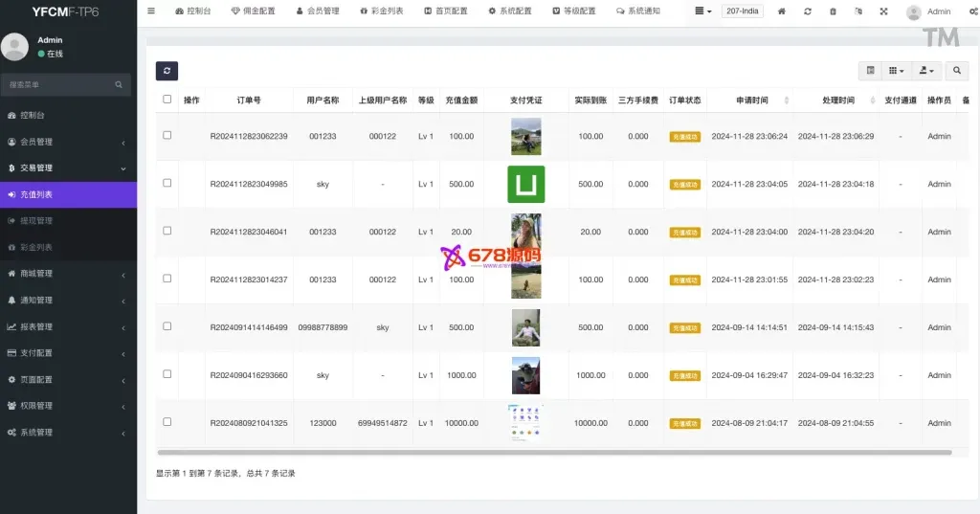The width and height of the screenshot is (980, 514).
Task: Open the table search magnifier button
Action: coord(956,71)
